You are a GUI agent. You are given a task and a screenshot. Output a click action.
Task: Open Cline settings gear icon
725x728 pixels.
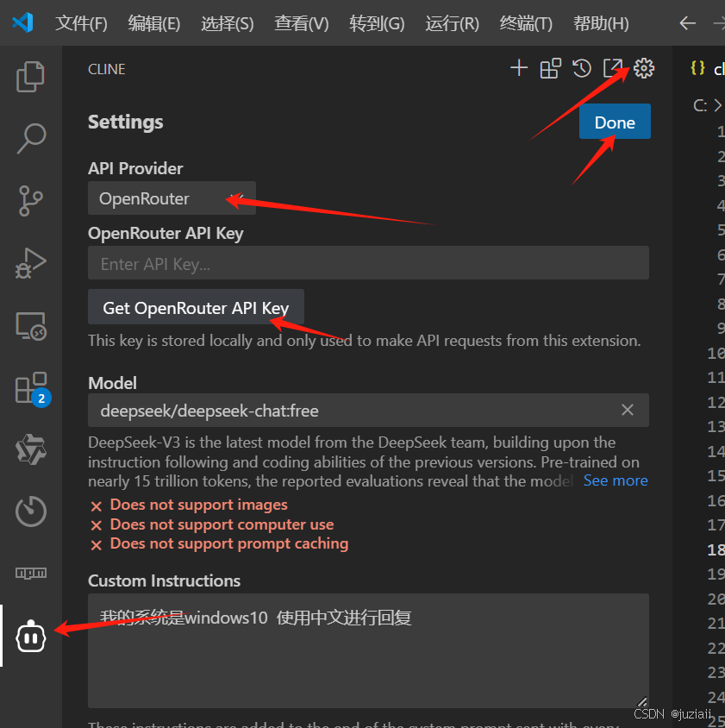[x=644, y=68]
